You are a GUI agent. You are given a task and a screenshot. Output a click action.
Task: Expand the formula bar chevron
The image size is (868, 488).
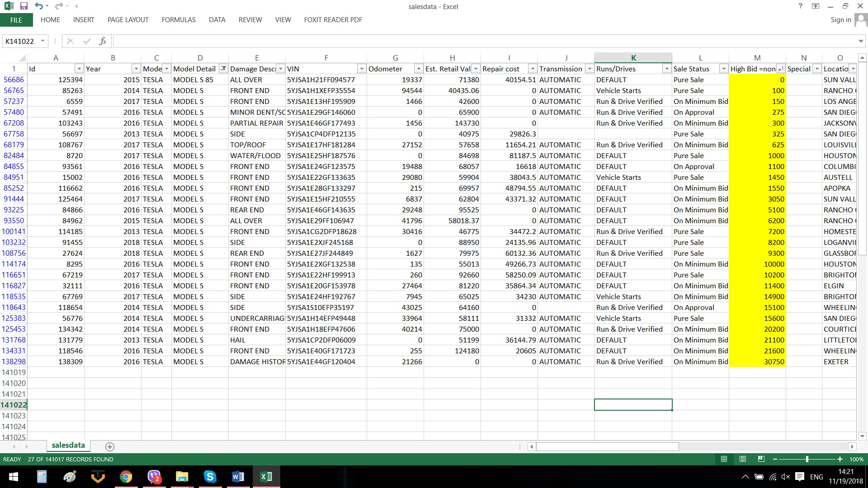861,41
